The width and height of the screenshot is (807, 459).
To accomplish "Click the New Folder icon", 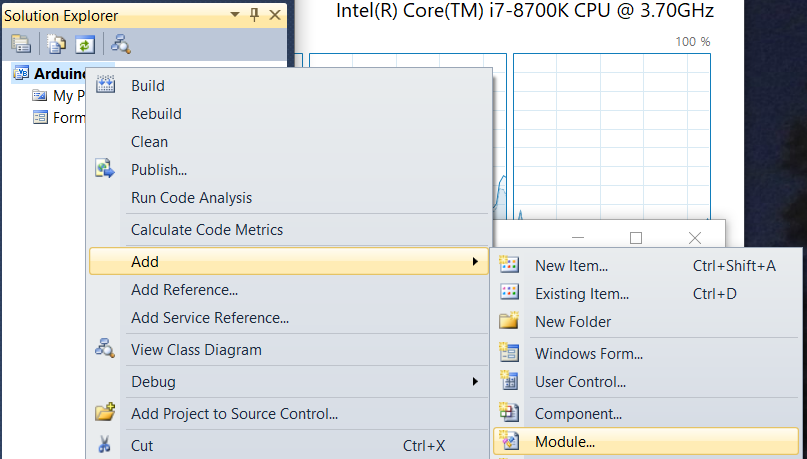I will coord(509,320).
